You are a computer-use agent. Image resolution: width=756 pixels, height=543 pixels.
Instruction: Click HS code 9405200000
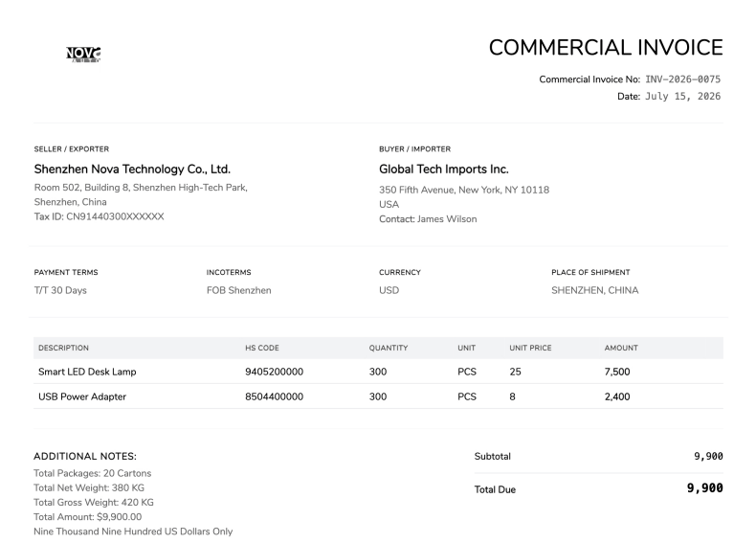(x=274, y=372)
